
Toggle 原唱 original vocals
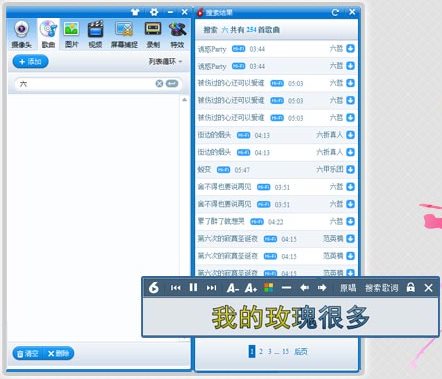[x=348, y=288]
